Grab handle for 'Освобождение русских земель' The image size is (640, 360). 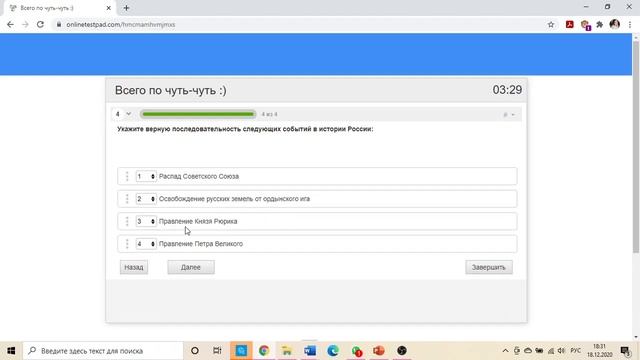coord(127,199)
